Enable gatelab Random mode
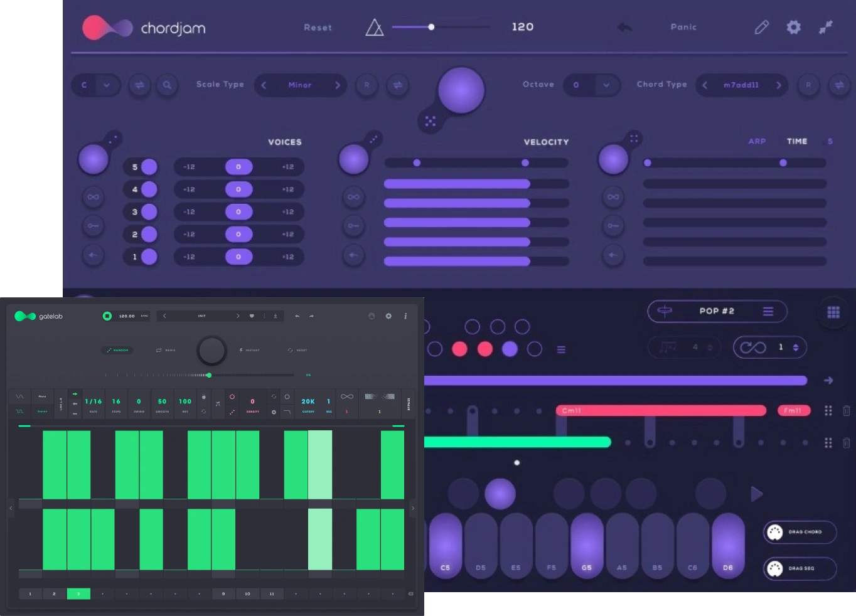856x616 pixels. tap(117, 350)
